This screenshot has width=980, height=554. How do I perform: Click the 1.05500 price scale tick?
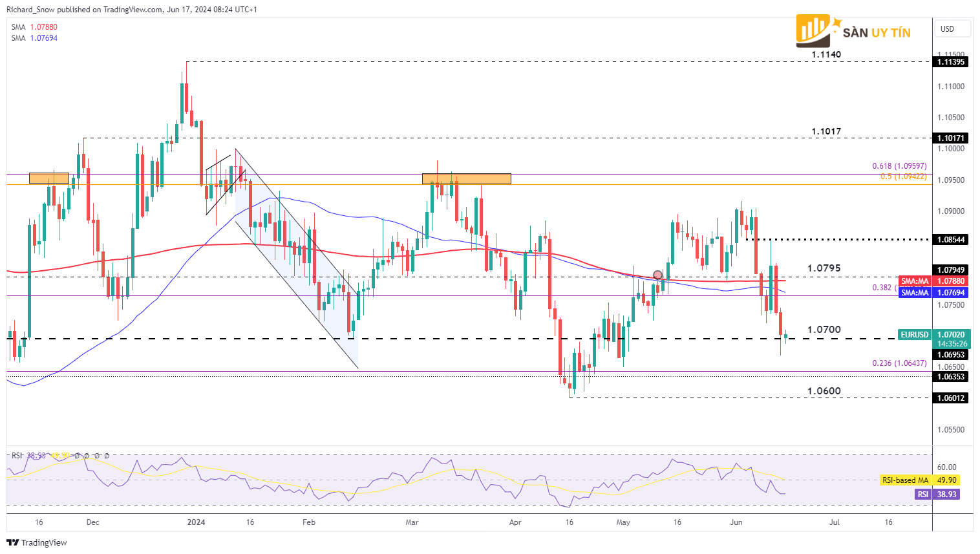click(951, 430)
